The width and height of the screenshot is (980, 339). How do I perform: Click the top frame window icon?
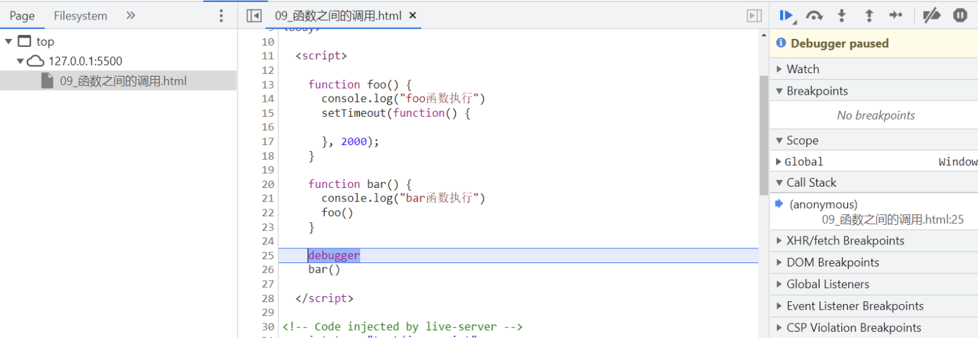pos(24,42)
